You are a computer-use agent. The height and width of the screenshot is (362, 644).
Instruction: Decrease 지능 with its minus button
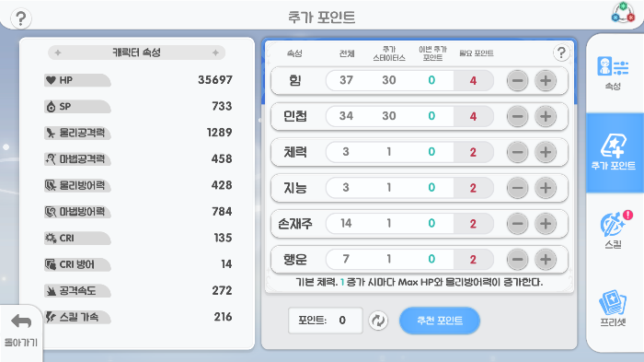[517, 188]
